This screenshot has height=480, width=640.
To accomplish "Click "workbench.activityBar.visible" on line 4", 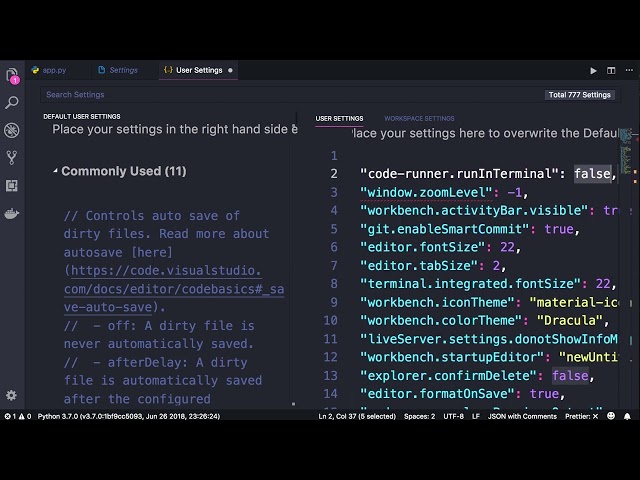I will pyautogui.click(x=474, y=211).
